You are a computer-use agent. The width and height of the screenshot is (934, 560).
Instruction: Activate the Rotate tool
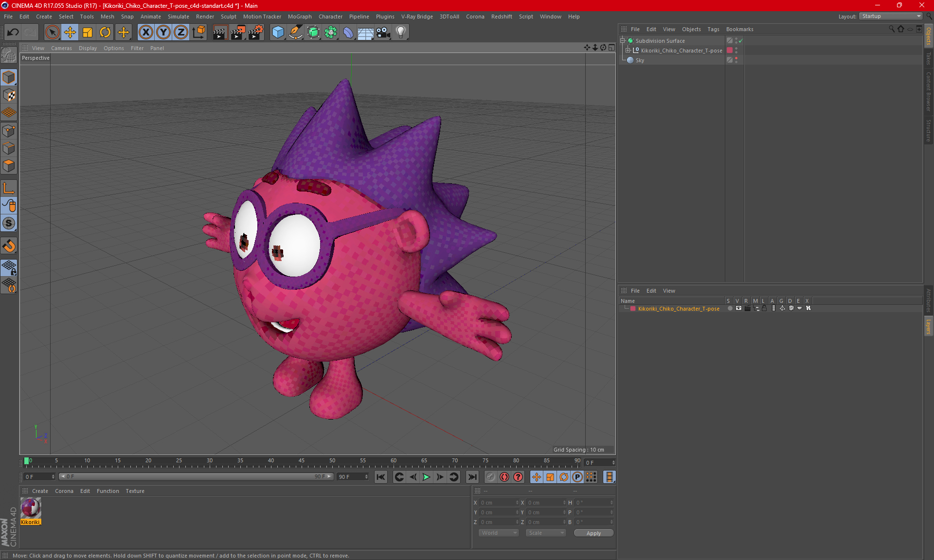click(x=105, y=33)
